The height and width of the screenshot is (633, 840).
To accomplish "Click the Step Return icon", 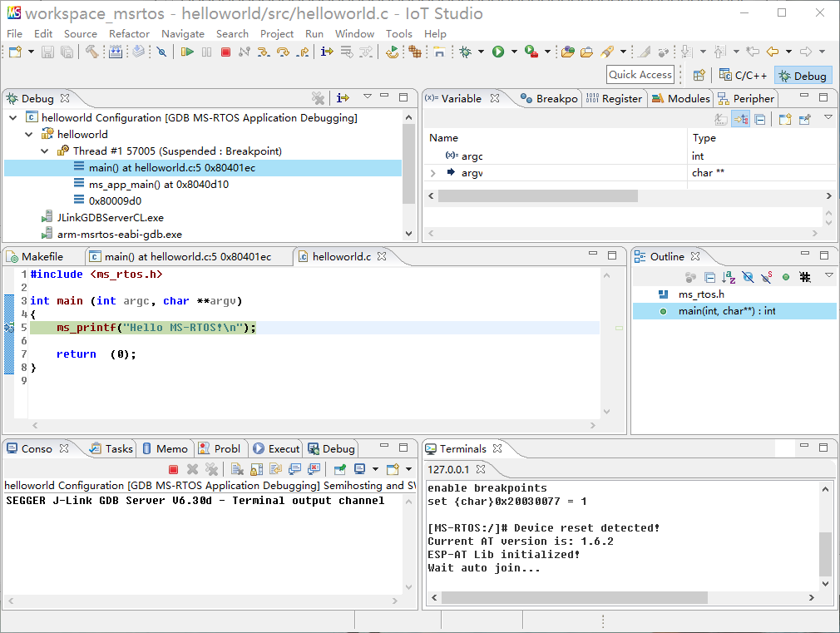I will click(x=303, y=52).
